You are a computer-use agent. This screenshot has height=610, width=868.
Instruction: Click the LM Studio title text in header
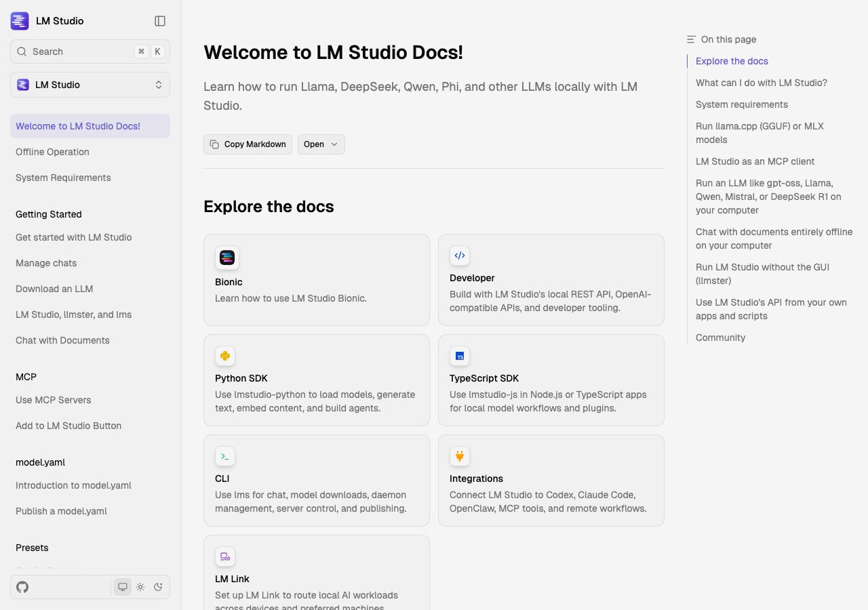point(60,21)
